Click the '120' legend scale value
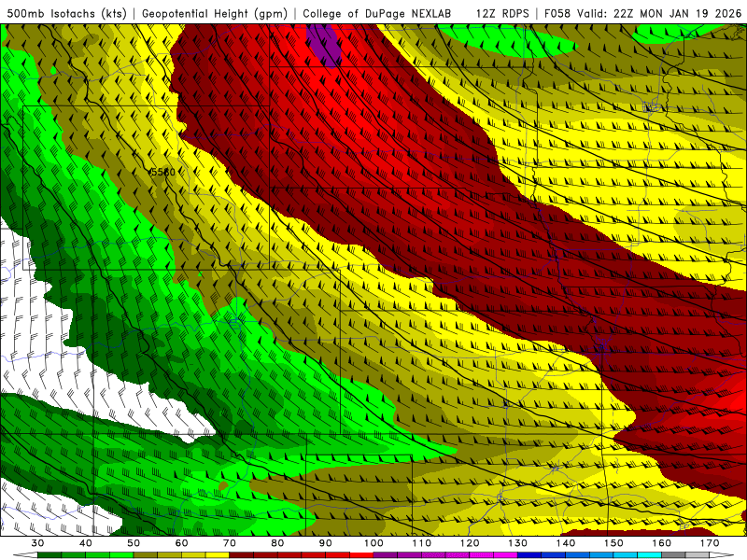Viewport: 747px width, 560px height. pyautogui.click(x=470, y=543)
